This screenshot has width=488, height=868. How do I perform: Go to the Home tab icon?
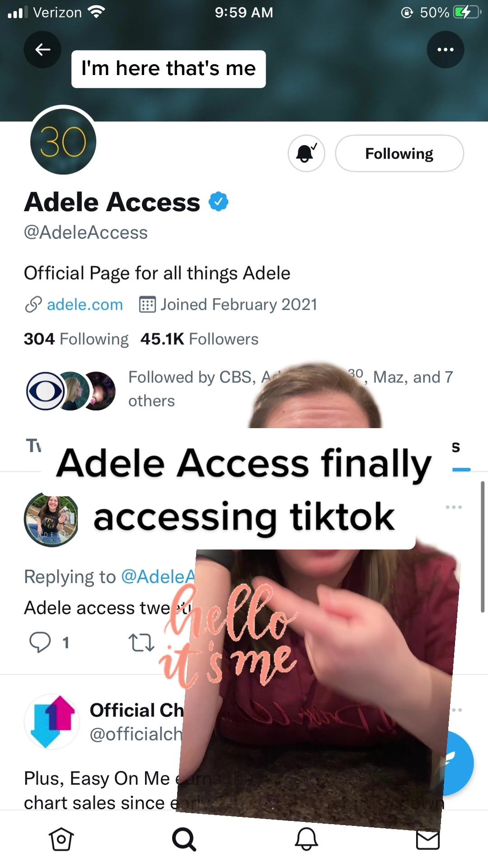[61, 840]
